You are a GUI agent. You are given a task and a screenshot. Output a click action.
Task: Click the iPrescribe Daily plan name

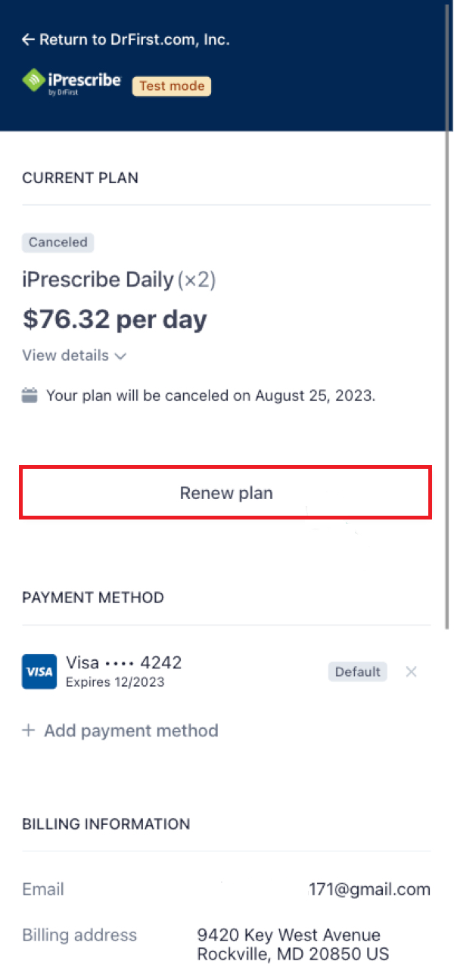click(98, 280)
